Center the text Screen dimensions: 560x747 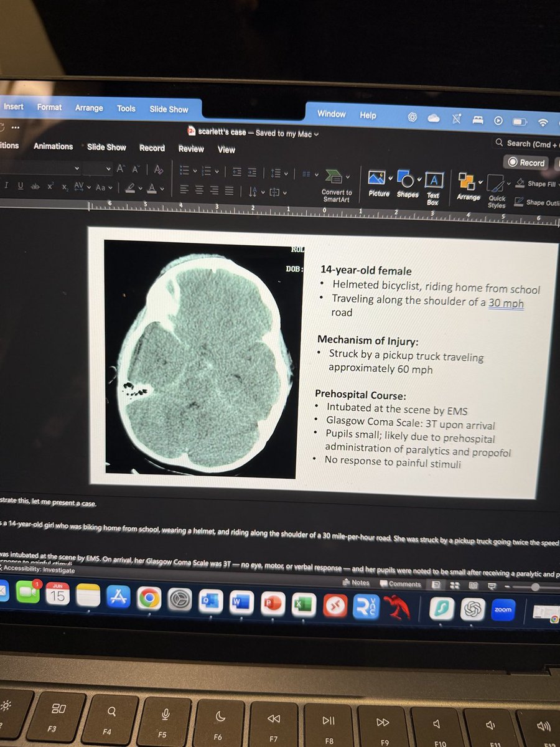click(x=200, y=190)
